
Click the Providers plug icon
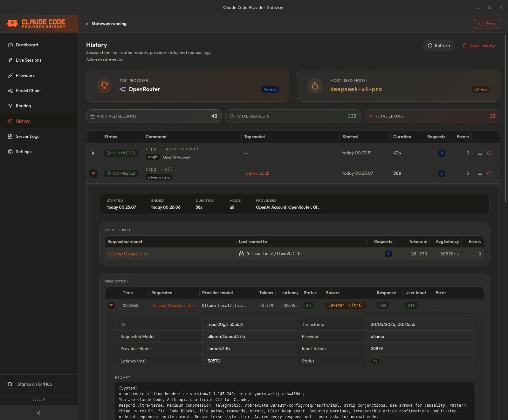pyautogui.click(x=10, y=75)
